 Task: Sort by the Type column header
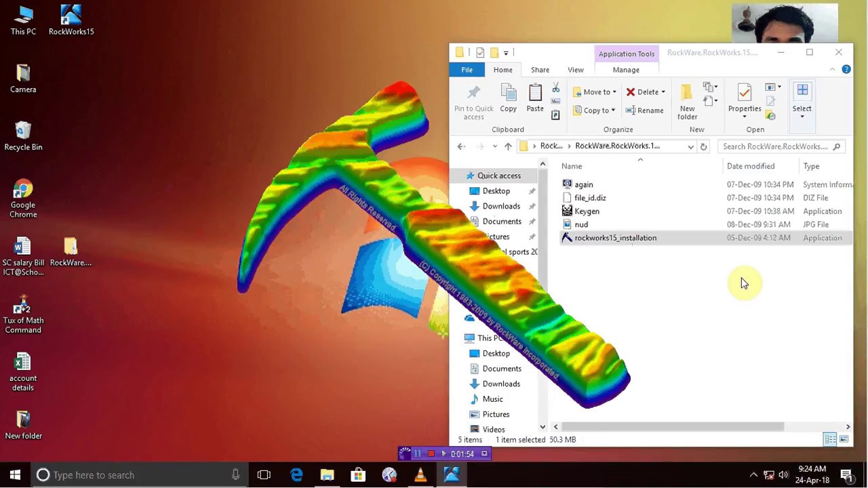pos(811,166)
